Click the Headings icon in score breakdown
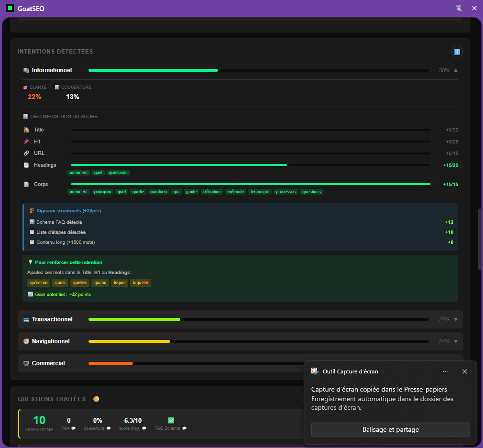The image size is (483, 448). 26,165
